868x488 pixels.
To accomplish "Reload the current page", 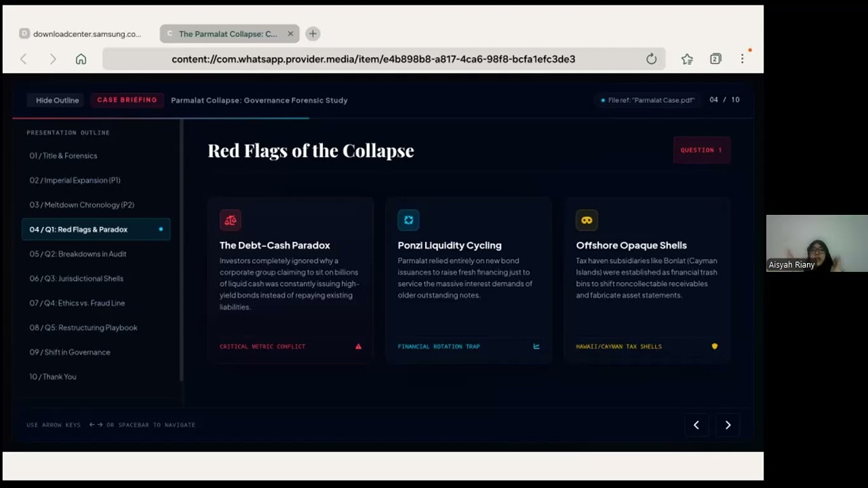I will pos(651,59).
